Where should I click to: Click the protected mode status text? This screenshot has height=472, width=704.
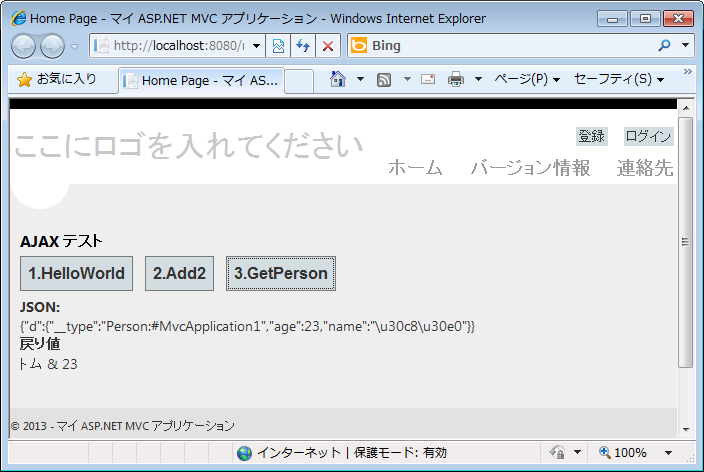400,453
